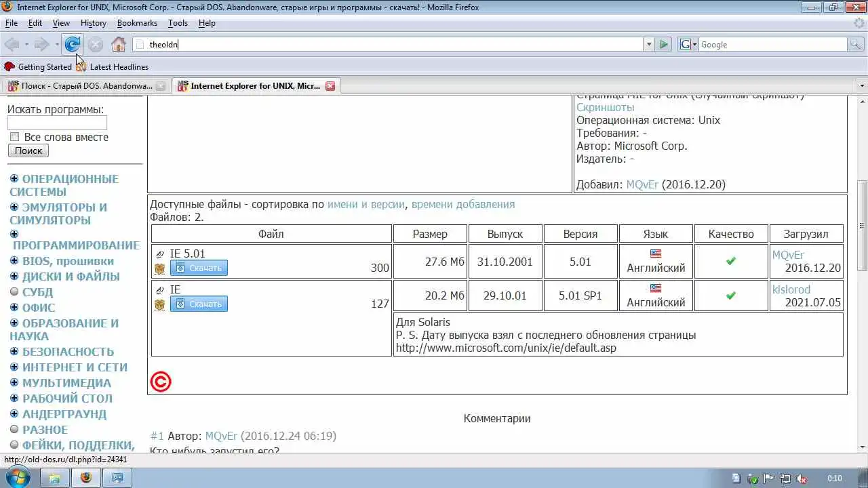
Task: Open the Back history dropdown arrow
Action: click(26, 45)
